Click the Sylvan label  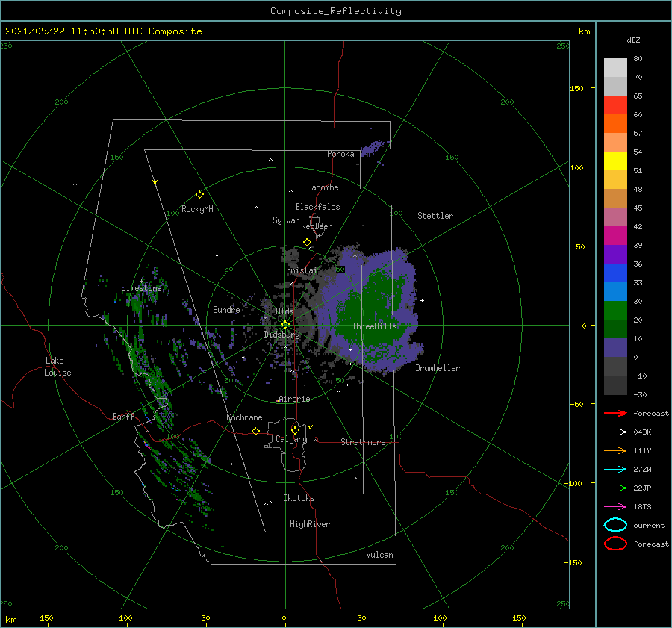coord(286,220)
